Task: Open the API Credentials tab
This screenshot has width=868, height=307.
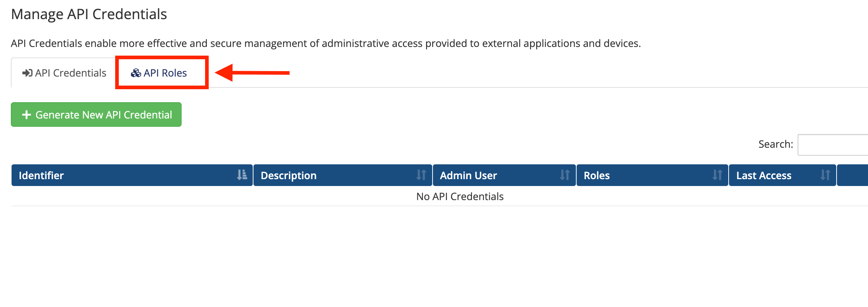Action: 64,73
